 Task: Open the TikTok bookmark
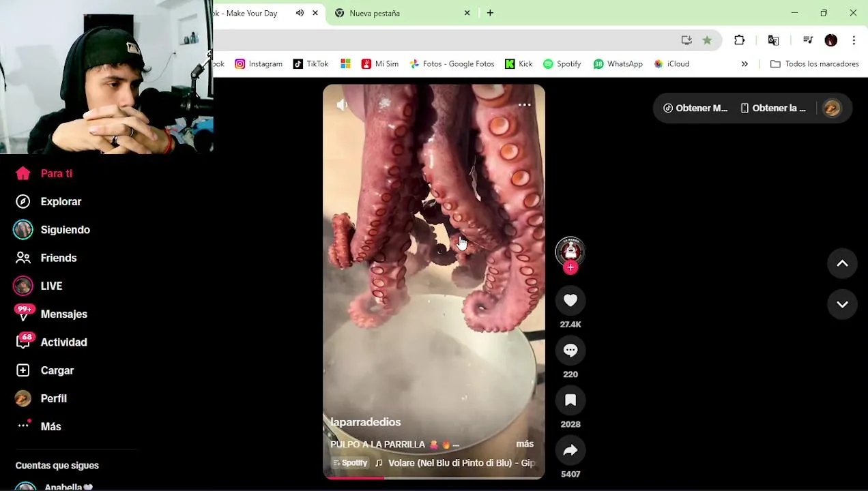point(310,63)
